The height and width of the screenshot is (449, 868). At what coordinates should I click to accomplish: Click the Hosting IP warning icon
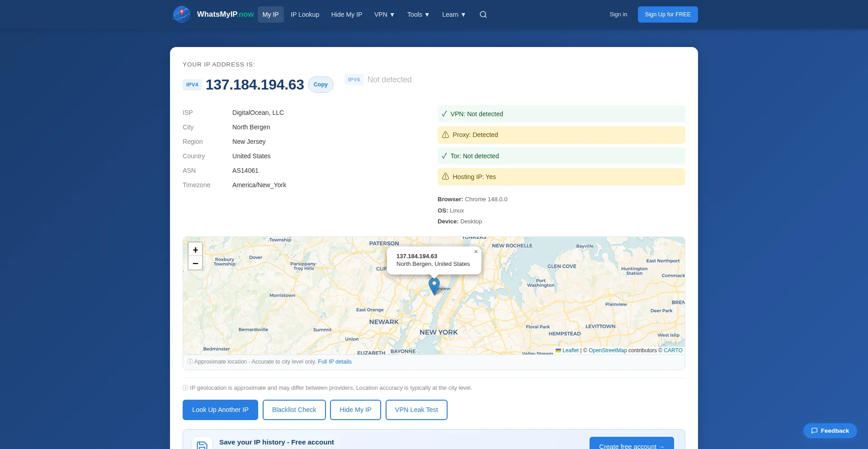pyautogui.click(x=445, y=177)
